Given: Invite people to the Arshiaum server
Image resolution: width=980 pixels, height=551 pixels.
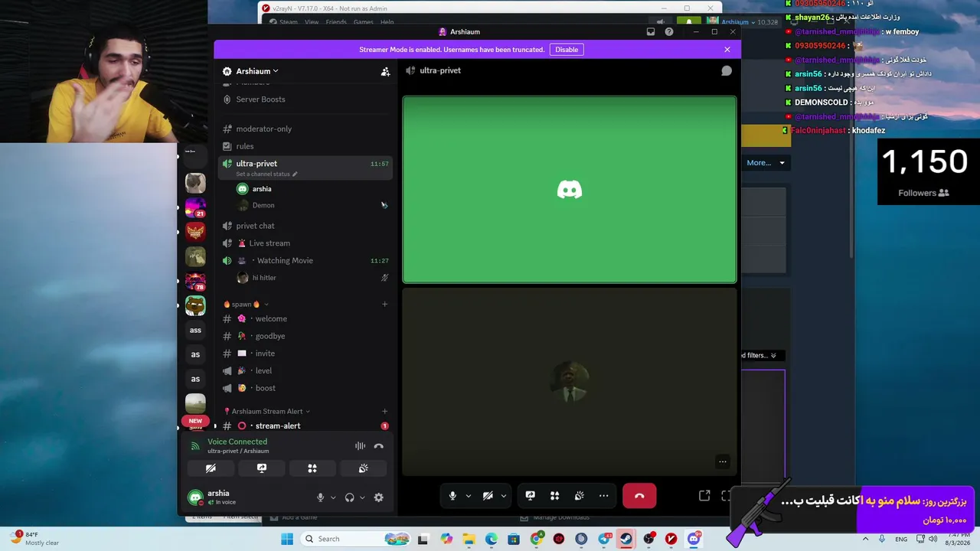Looking at the screenshot, I should (x=385, y=71).
